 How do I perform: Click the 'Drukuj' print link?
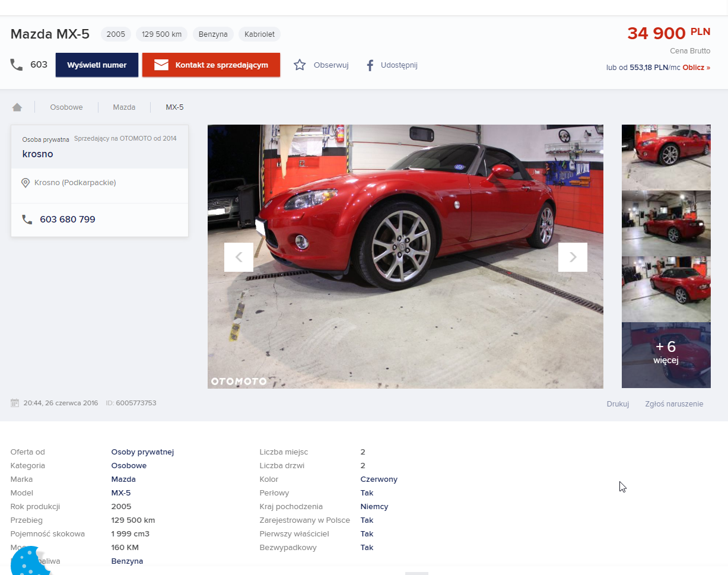click(618, 404)
